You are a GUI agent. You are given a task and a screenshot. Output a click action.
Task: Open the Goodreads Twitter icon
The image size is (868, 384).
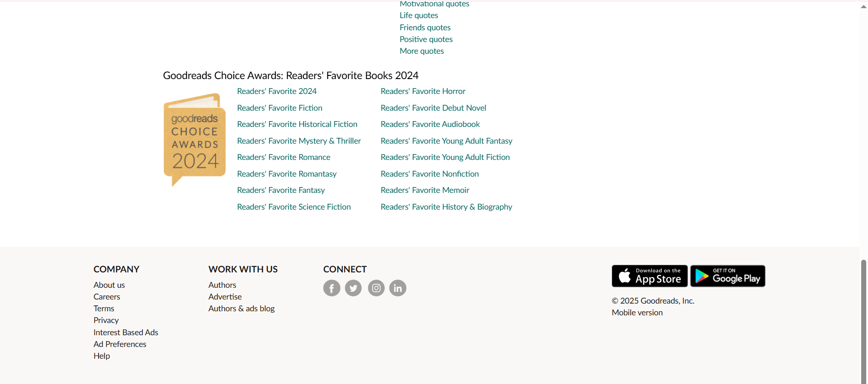[353, 288]
